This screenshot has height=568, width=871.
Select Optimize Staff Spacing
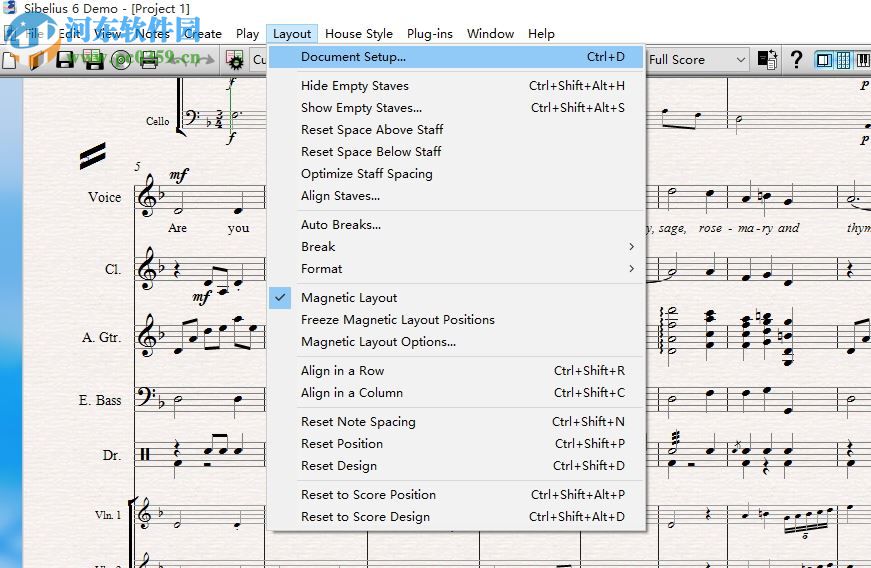coord(455,174)
